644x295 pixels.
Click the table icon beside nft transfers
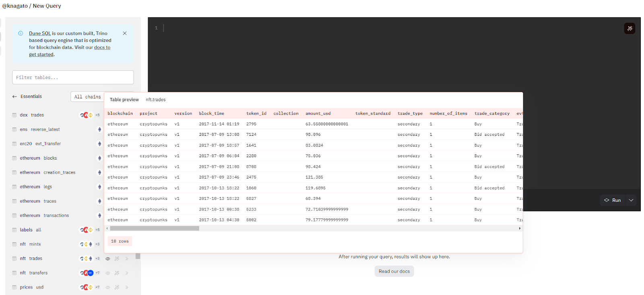14,273
